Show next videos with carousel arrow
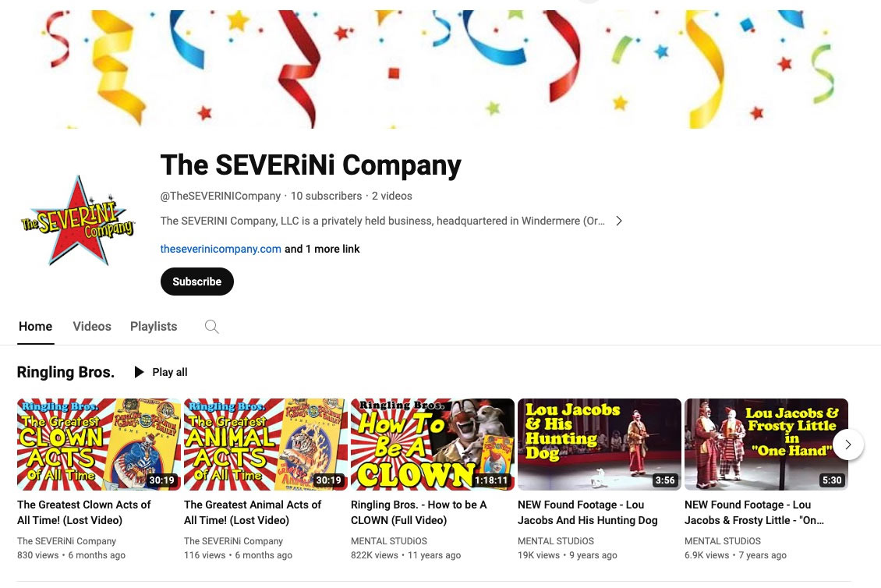Image resolution: width=881 pixels, height=588 pixels. point(847,444)
